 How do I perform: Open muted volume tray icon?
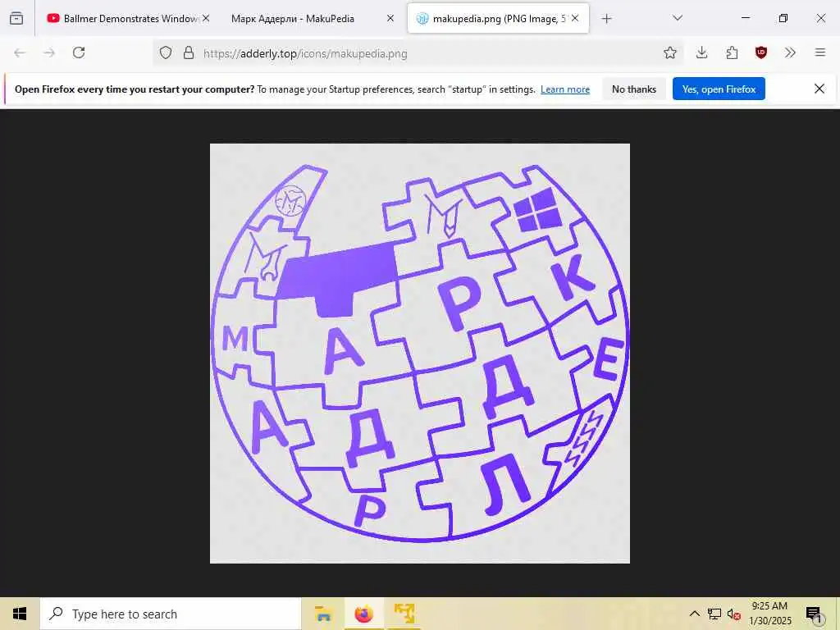(734, 614)
